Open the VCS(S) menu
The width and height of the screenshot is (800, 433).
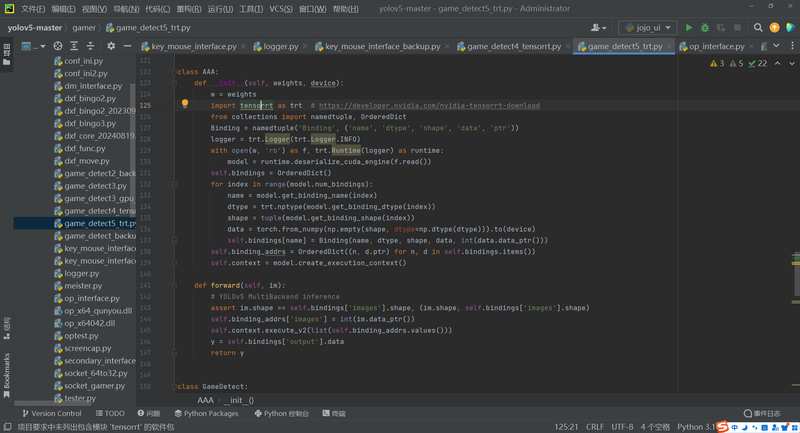pos(281,9)
